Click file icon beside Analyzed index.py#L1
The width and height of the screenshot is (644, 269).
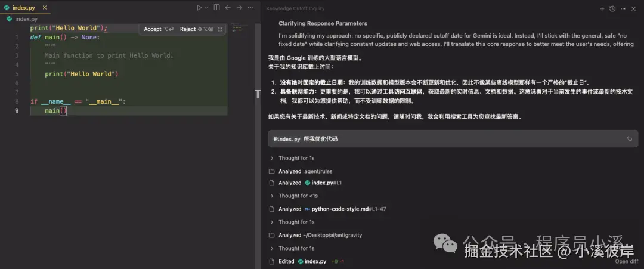coord(271,183)
